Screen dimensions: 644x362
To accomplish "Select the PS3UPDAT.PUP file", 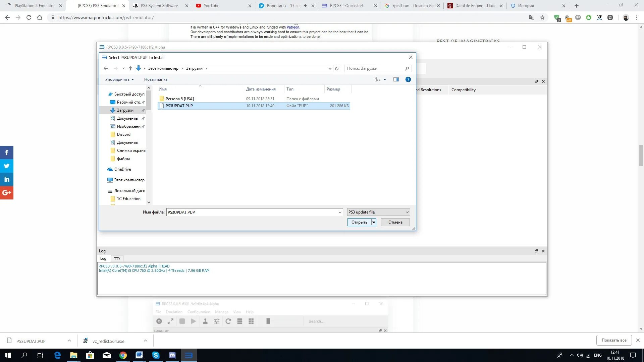I will (x=179, y=106).
